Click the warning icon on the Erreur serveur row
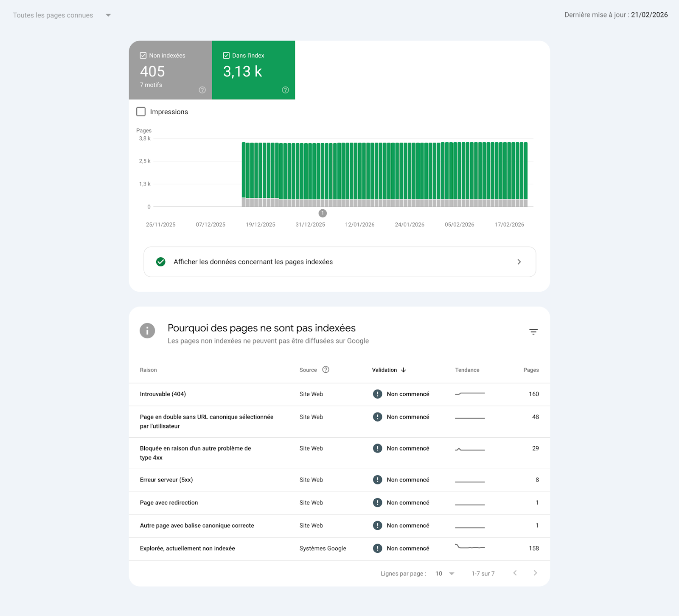The width and height of the screenshot is (679, 616). point(377,480)
